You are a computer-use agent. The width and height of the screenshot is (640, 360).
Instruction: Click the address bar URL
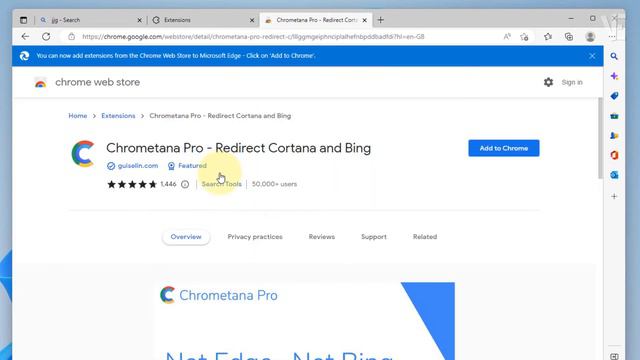click(x=253, y=36)
